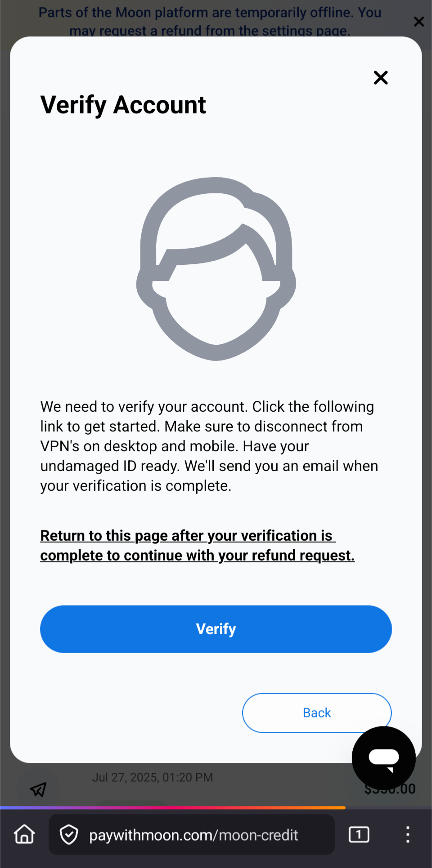
Task: Click the underlined return-to-page refund link
Action: point(197,545)
